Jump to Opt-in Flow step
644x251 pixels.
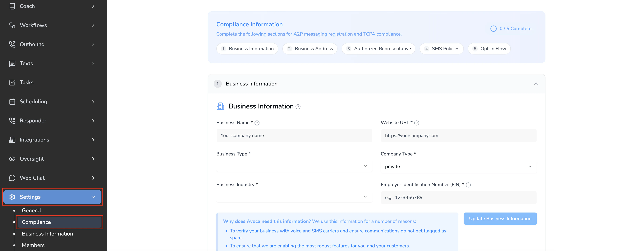489,49
